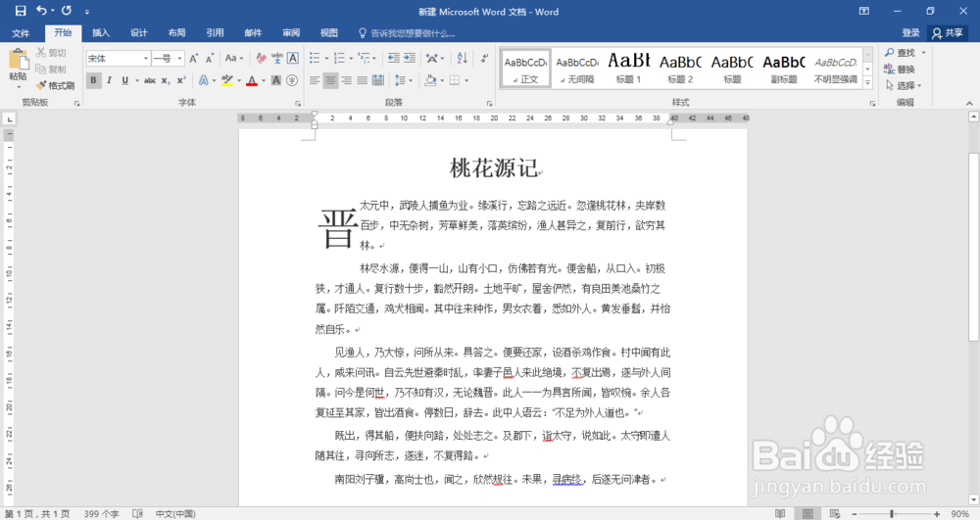
Task: Apply superscript x² formatting
Action: point(181,80)
